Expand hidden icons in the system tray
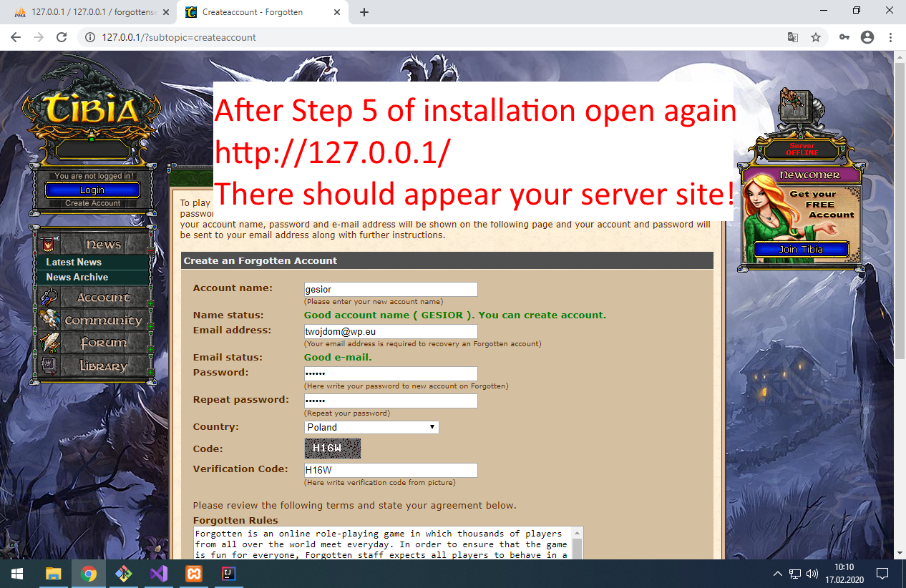 point(777,574)
